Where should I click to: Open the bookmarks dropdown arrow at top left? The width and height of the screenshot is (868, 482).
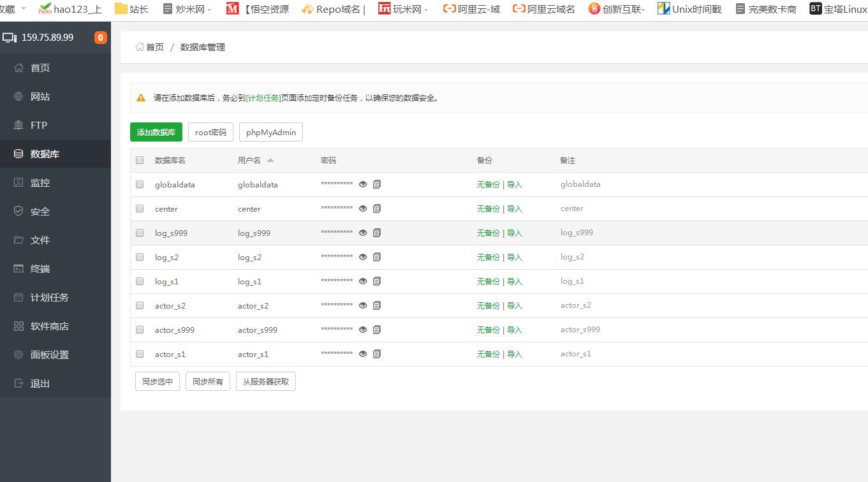(x=24, y=9)
